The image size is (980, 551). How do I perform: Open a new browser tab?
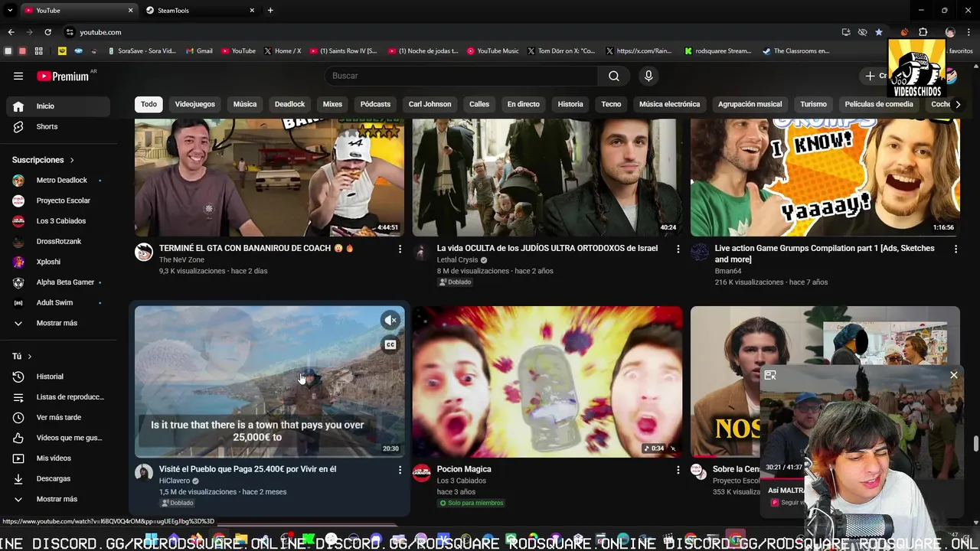click(x=270, y=11)
